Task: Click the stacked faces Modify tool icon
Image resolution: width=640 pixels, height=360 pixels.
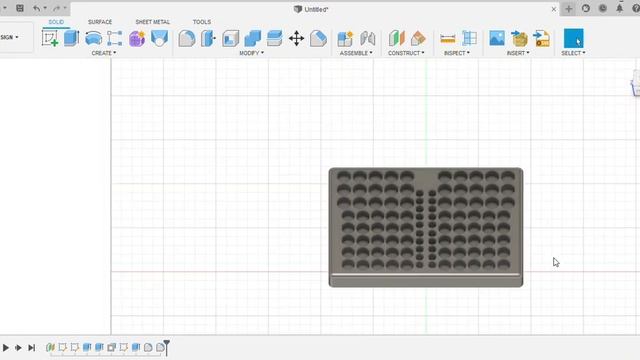Action: (x=275, y=38)
